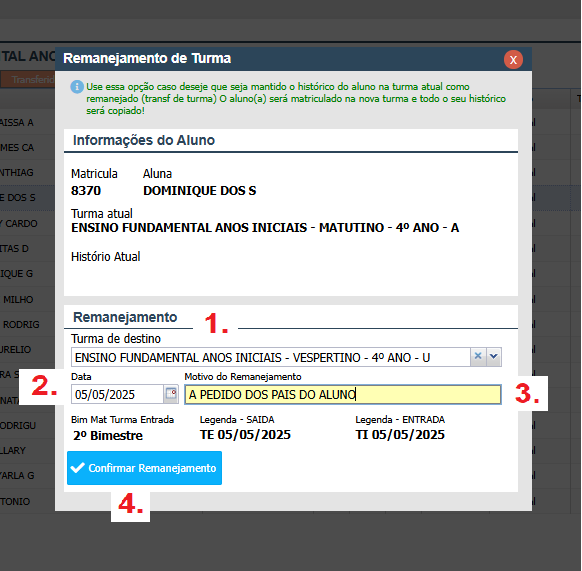Click the checkmark icon on the Confirmar button

[x=78, y=468]
